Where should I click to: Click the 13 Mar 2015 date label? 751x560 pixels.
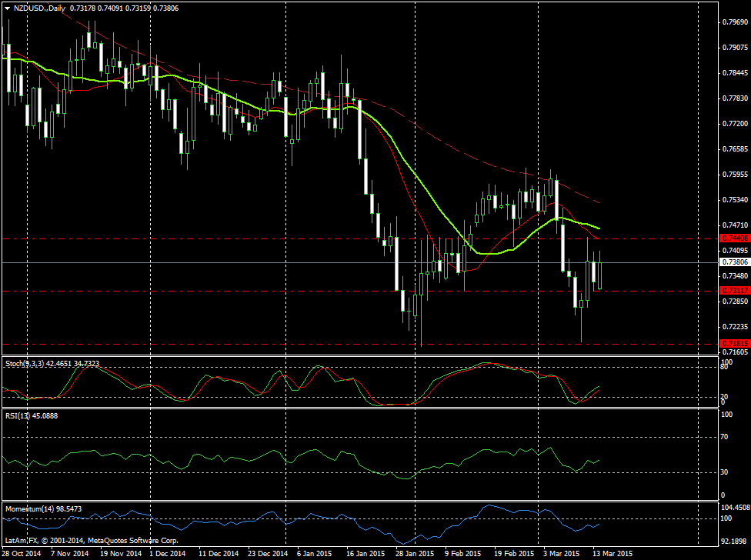(612, 553)
